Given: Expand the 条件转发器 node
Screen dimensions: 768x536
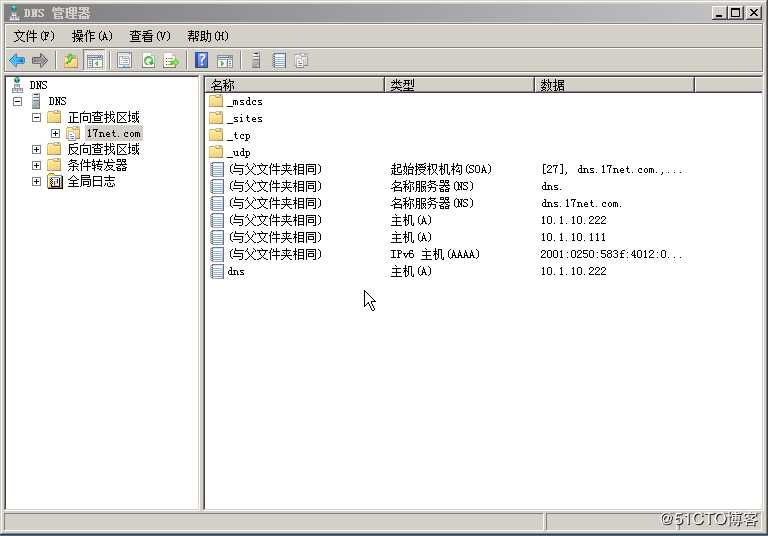Looking at the screenshot, I should (x=36, y=166).
